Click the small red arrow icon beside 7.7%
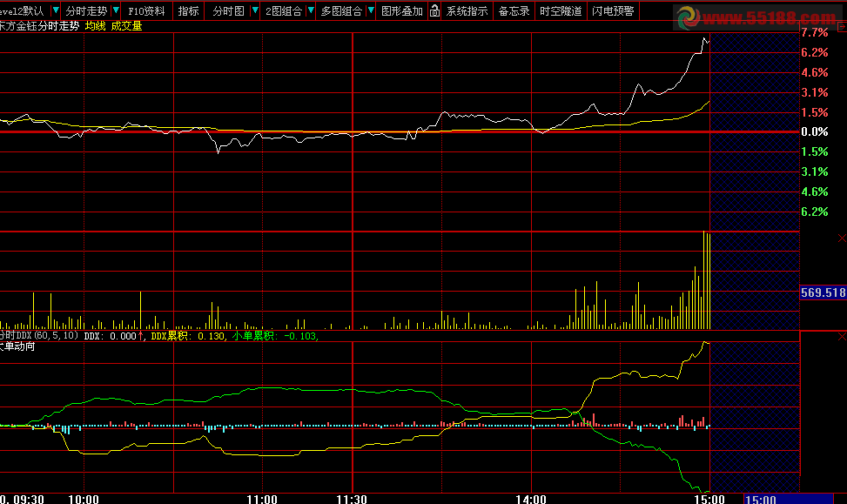 842,26
